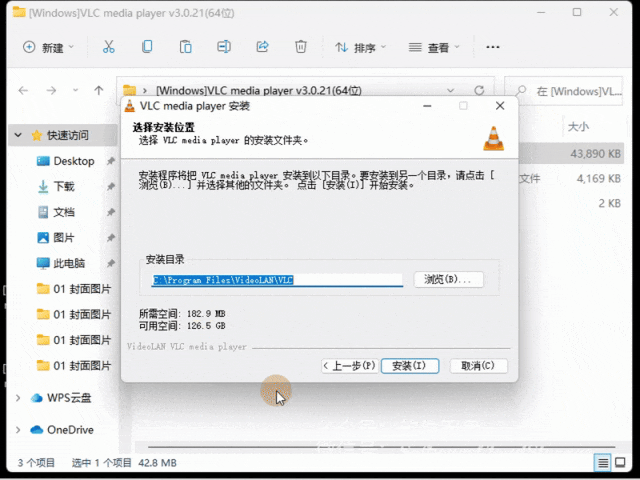Expand the address bar history dropdown
The image size is (640, 480).
[x=451, y=90]
